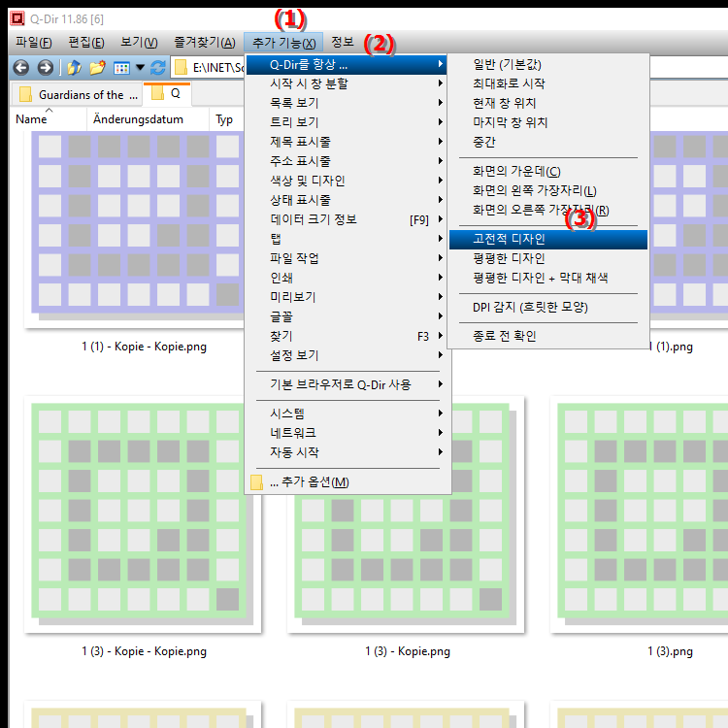Select 현재 창 위치 option

[548, 103]
